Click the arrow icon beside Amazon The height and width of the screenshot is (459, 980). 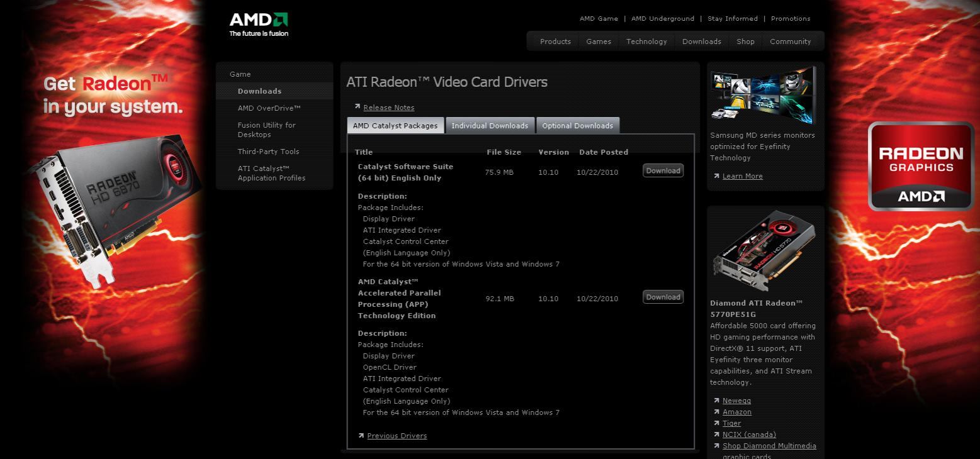tap(717, 412)
